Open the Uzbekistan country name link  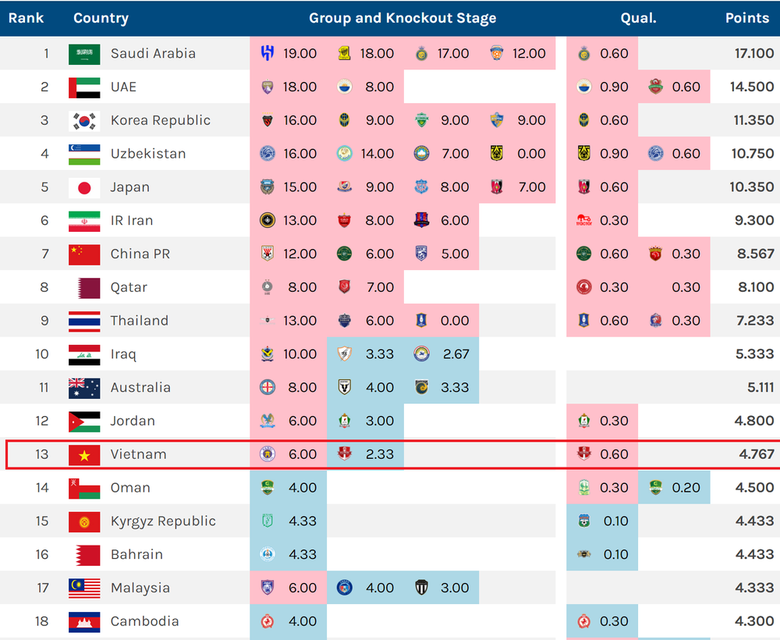(x=150, y=154)
